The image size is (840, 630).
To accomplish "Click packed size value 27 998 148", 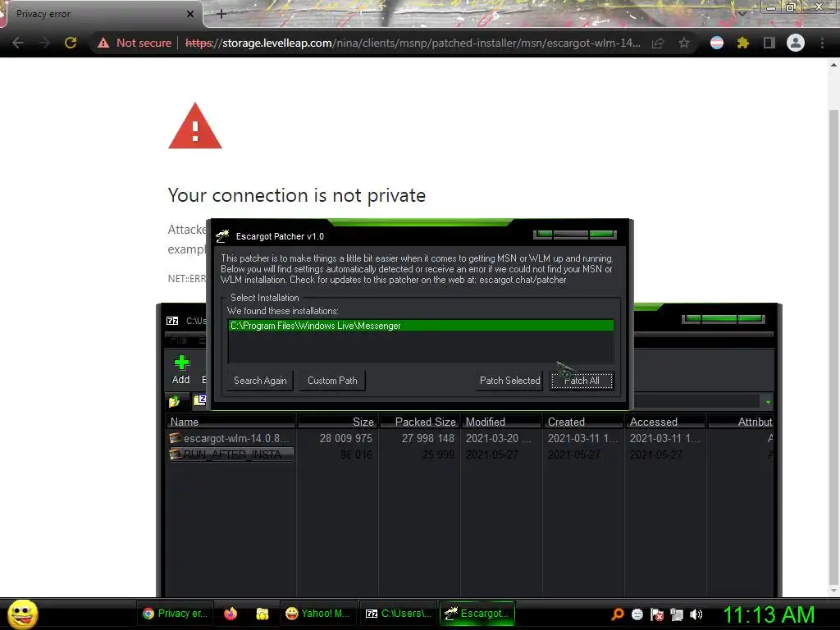I will coord(428,438).
